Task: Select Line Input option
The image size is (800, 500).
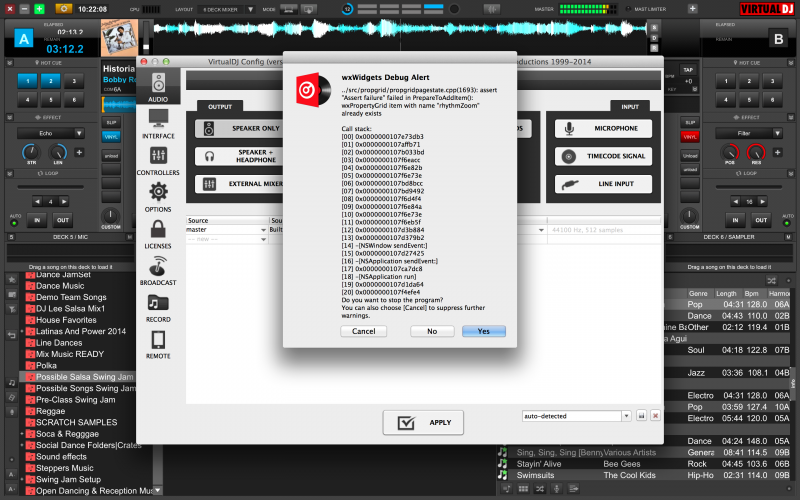Action: tap(603, 184)
